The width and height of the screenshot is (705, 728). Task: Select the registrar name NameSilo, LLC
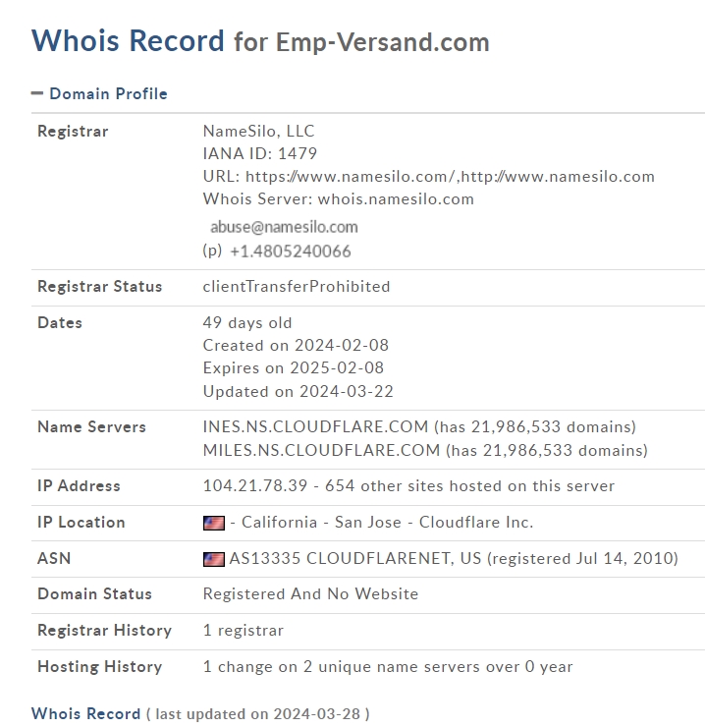click(x=259, y=131)
